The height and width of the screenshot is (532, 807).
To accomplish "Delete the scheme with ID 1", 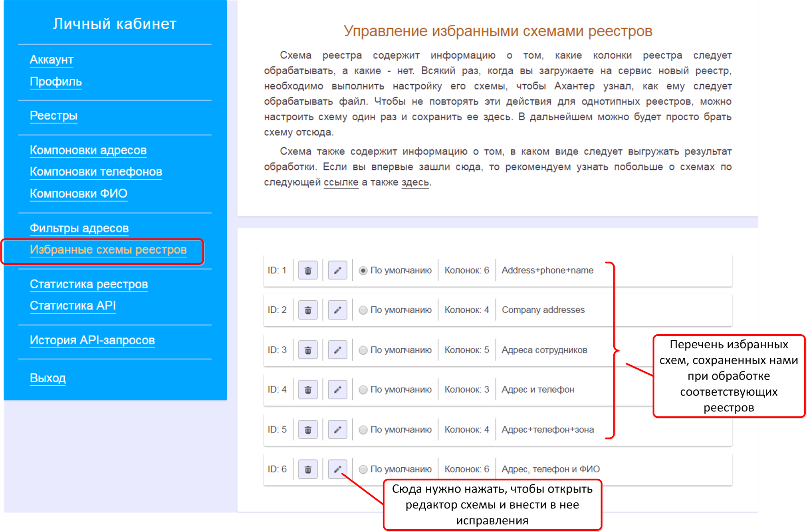I will click(308, 270).
